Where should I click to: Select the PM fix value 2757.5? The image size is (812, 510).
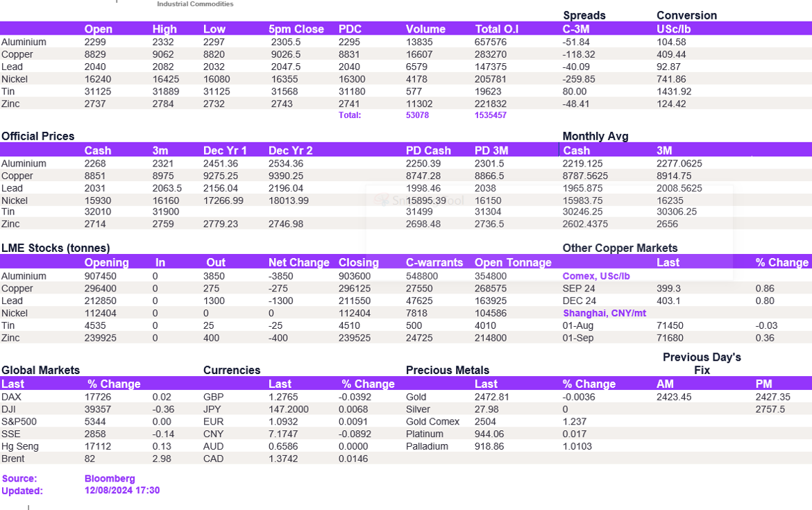click(x=770, y=410)
